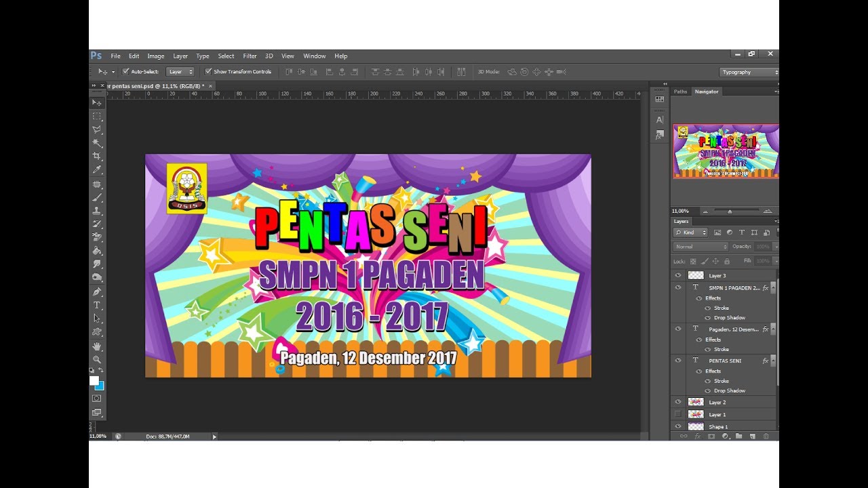This screenshot has width=868, height=488.
Task: Toggle Show Transform Controls checkbox
Action: point(208,71)
